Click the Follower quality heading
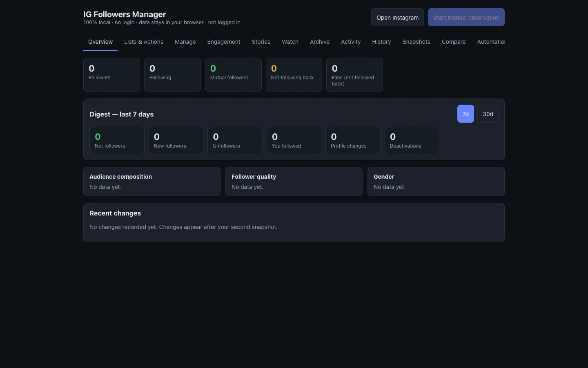 pyautogui.click(x=254, y=177)
